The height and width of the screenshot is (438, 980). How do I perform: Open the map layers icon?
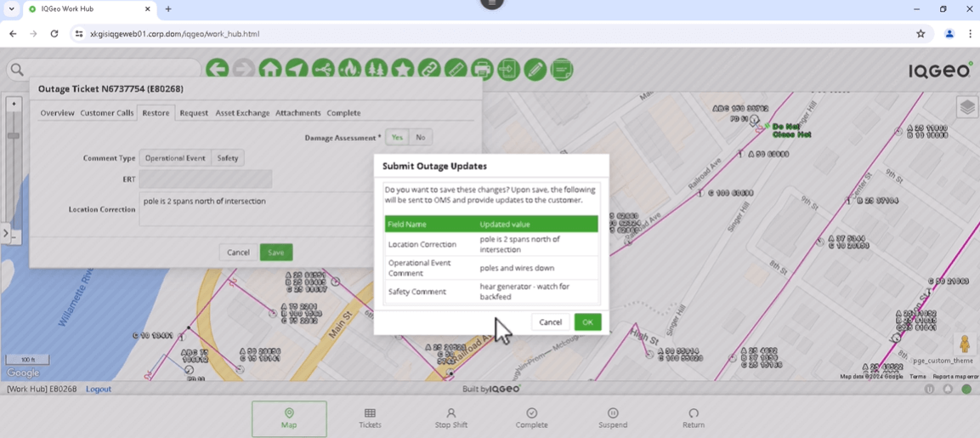[x=967, y=107]
